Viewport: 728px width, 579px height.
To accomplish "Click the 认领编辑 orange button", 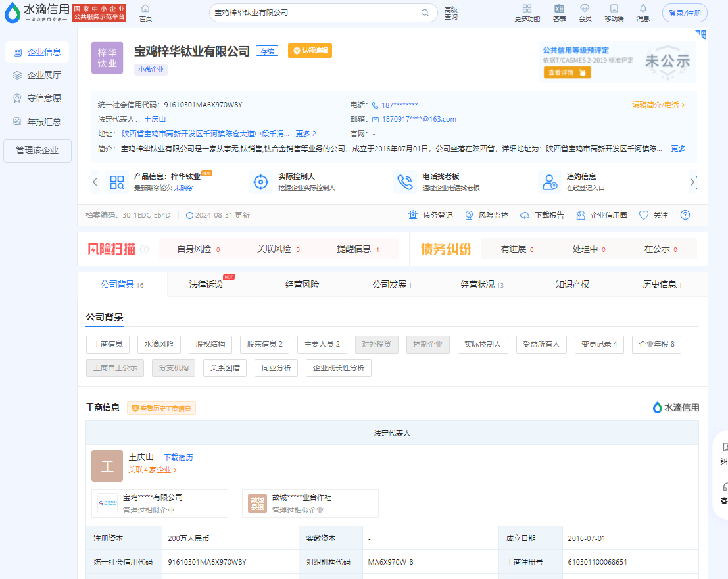I will coord(310,51).
